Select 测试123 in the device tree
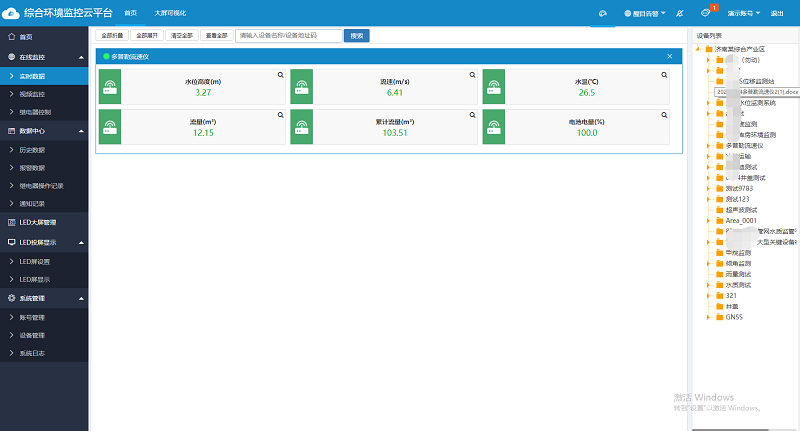800x431 pixels. [x=737, y=199]
